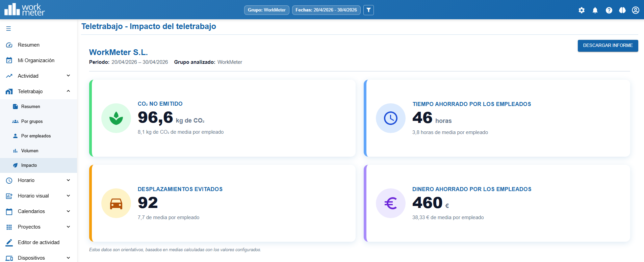Open the Fechas date range selector

point(326,10)
